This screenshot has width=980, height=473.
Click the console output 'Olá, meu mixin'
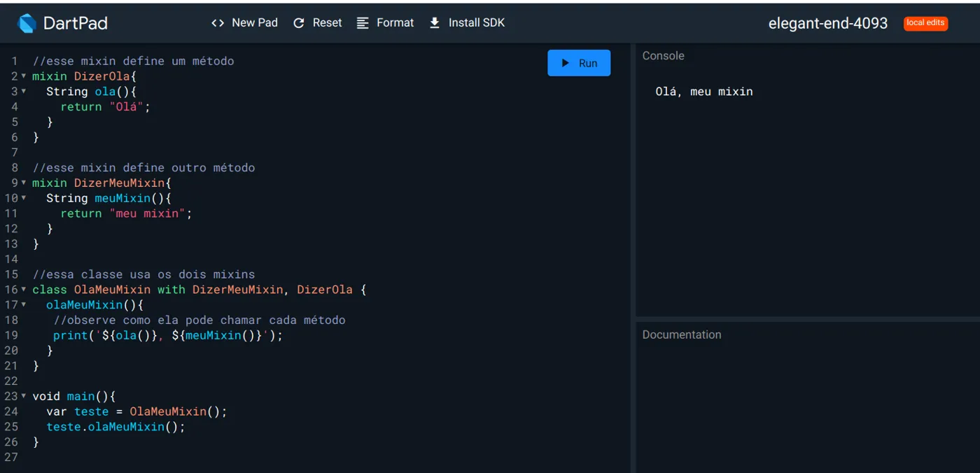pos(704,92)
